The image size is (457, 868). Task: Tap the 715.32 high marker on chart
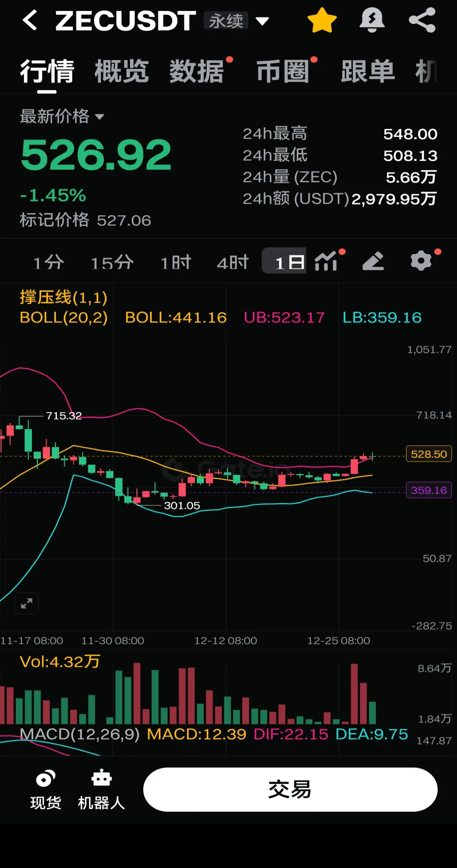tap(64, 416)
